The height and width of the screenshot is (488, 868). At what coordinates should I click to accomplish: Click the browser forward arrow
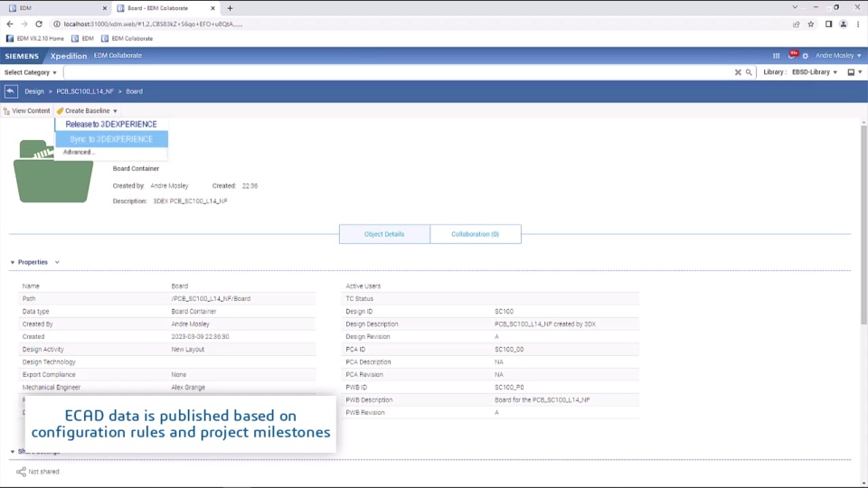point(24,23)
